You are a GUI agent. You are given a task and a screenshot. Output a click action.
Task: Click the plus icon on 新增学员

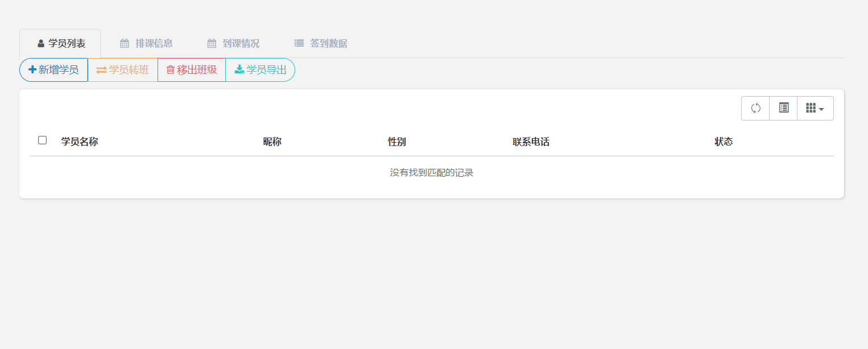pos(32,69)
